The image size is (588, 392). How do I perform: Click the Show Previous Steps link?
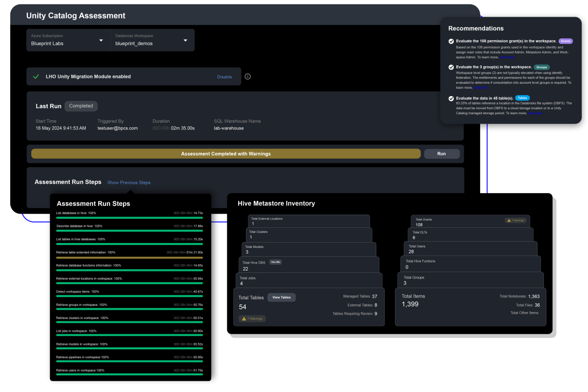point(129,183)
